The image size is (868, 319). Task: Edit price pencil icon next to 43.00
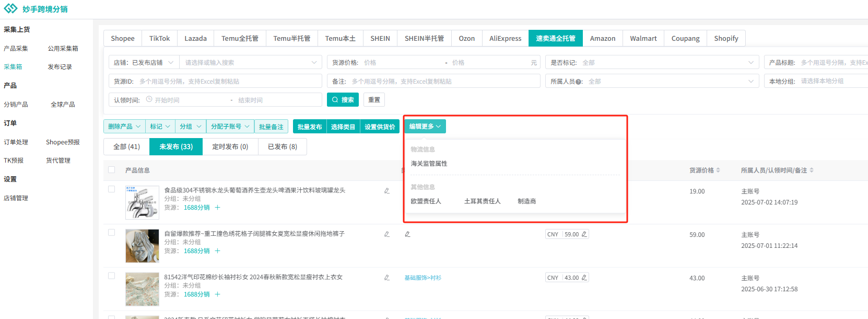[584, 278]
